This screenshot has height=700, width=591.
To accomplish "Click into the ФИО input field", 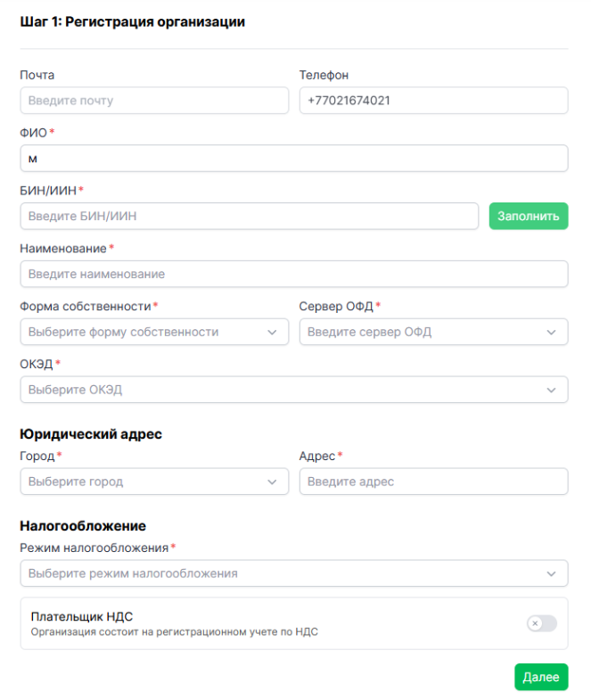I will [x=293, y=159].
